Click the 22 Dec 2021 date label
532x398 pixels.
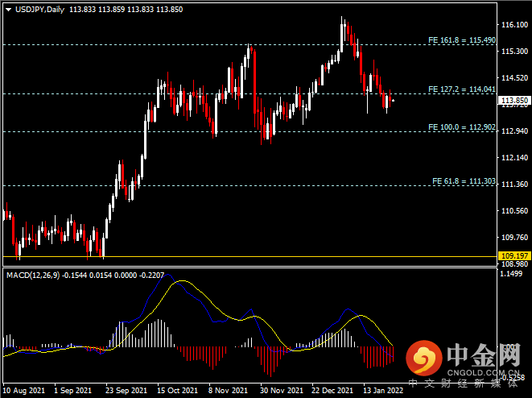(332, 391)
